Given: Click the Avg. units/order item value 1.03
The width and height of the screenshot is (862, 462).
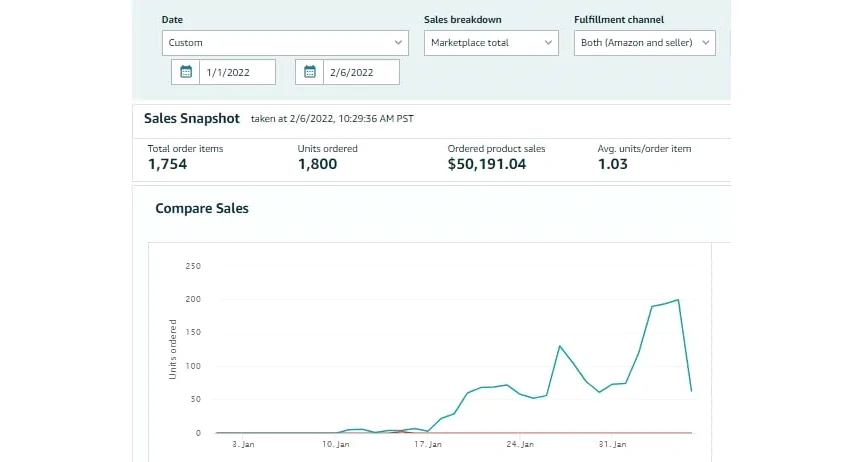Looking at the screenshot, I should (612, 164).
